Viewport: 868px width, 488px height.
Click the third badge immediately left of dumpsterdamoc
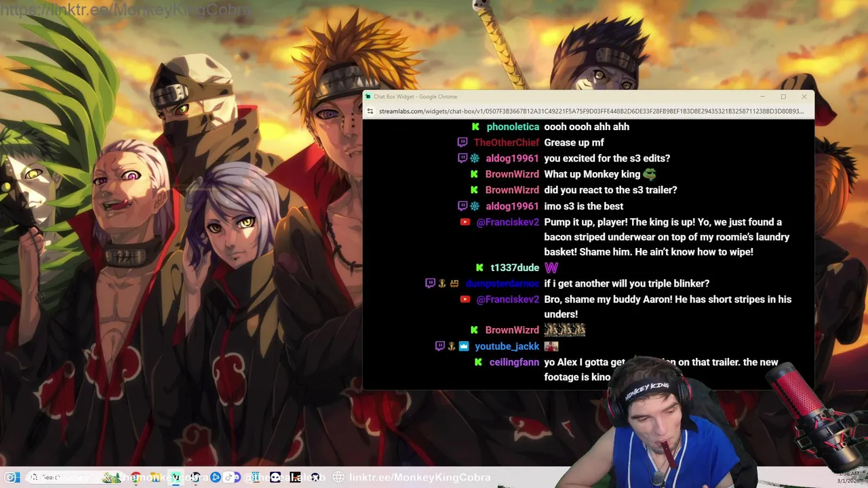coord(454,283)
